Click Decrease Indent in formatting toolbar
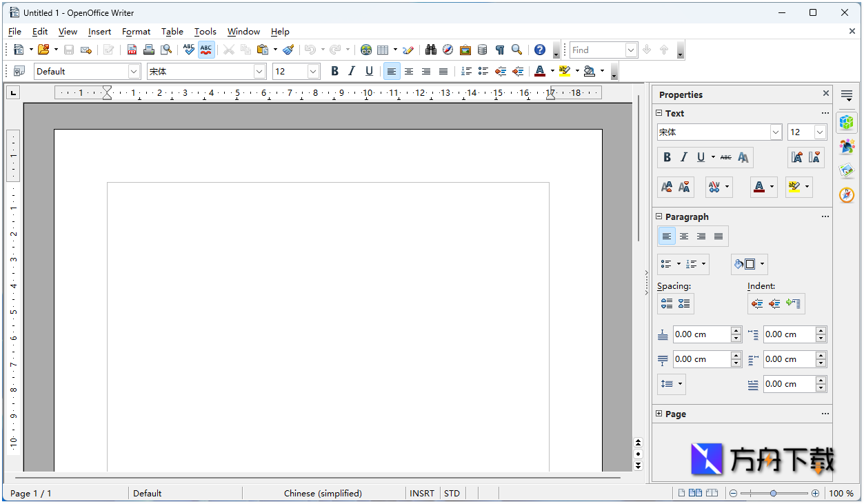The width and height of the screenshot is (864, 504). pos(501,71)
